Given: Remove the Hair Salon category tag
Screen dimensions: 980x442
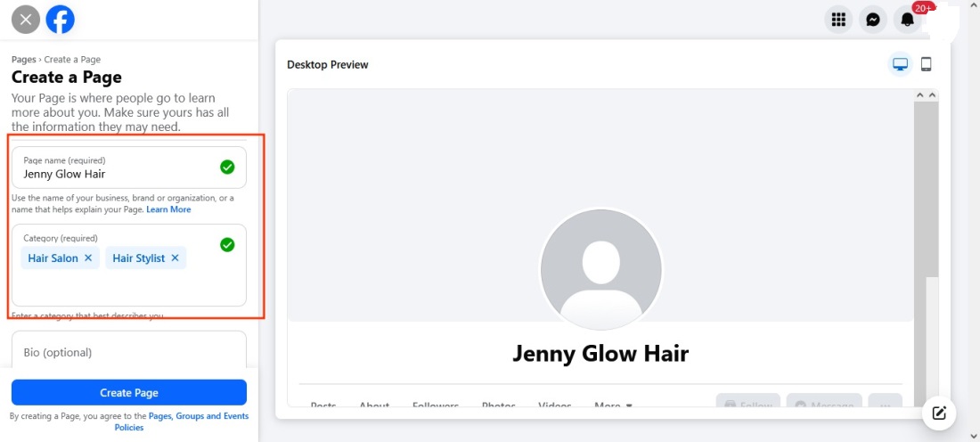Looking at the screenshot, I should click(x=88, y=258).
